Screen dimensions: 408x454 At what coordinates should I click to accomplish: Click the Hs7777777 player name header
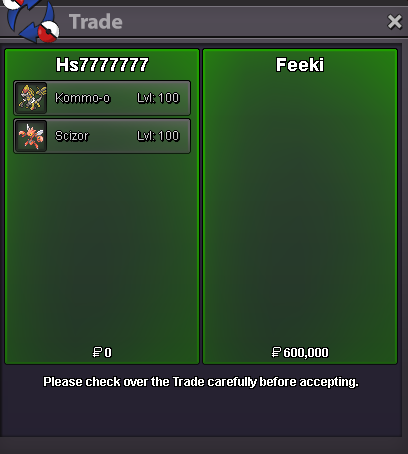[x=102, y=65]
